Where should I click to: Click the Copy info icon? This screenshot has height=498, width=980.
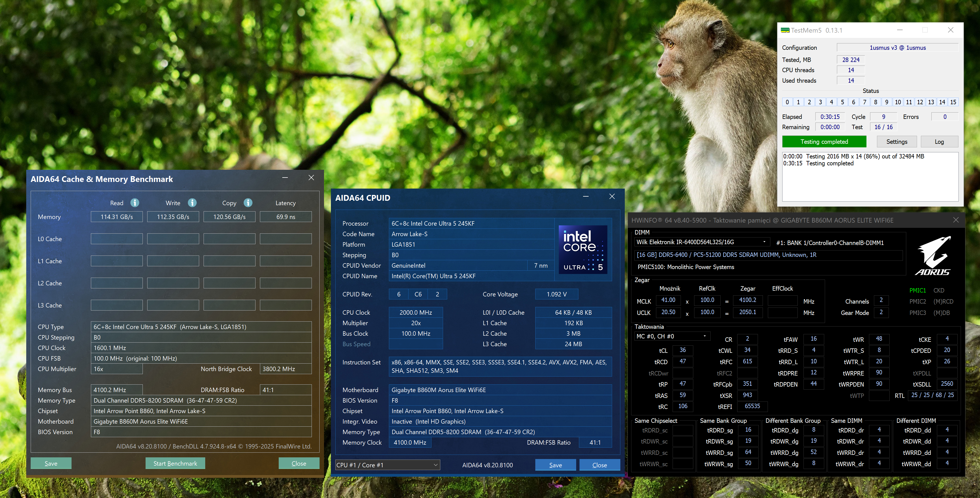click(248, 203)
